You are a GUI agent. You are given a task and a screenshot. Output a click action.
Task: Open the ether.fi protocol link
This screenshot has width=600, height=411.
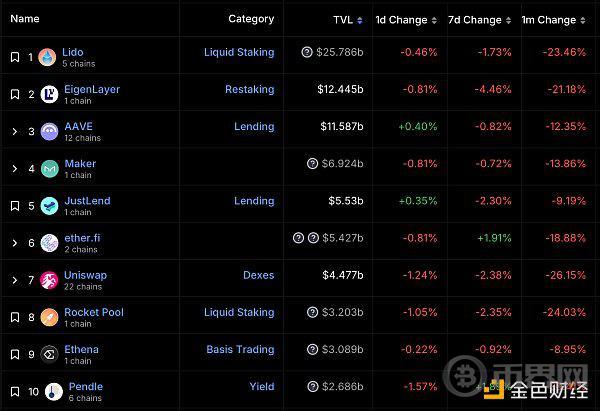[81, 237]
